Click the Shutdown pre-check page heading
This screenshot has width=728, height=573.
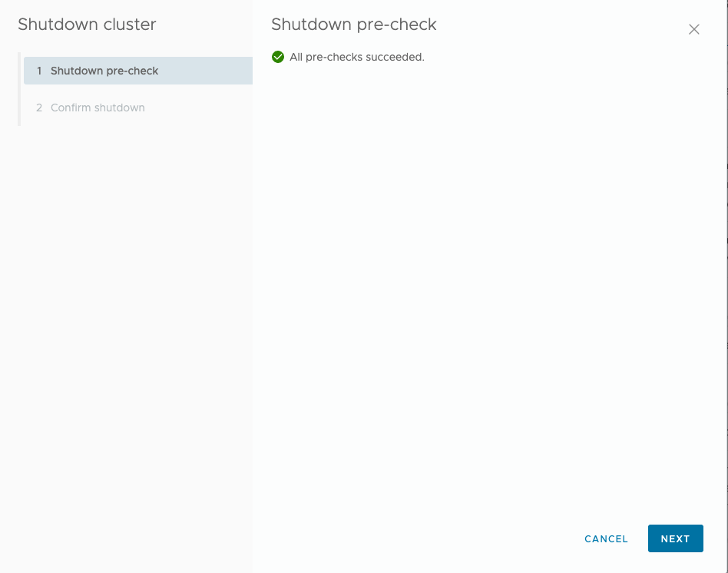pyautogui.click(x=353, y=25)
